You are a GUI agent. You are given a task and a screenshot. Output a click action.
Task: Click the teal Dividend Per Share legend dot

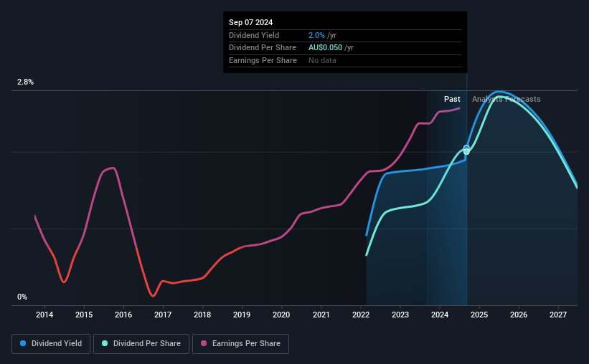105,343
